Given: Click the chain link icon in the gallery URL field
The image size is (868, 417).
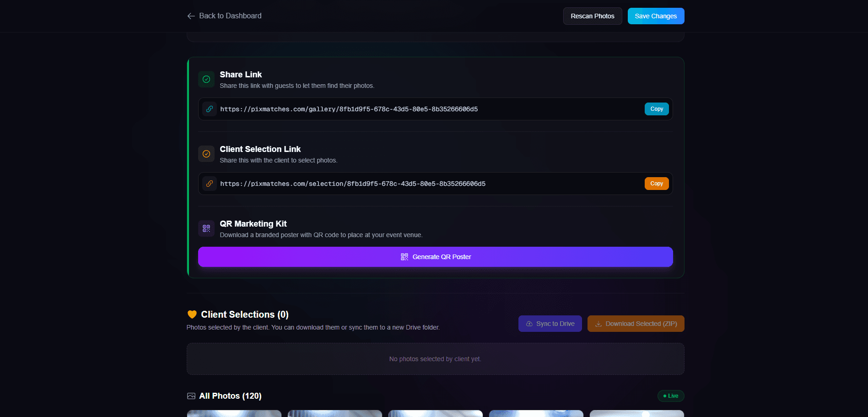Looking at the screenshot, I should (x=209, y=109).
